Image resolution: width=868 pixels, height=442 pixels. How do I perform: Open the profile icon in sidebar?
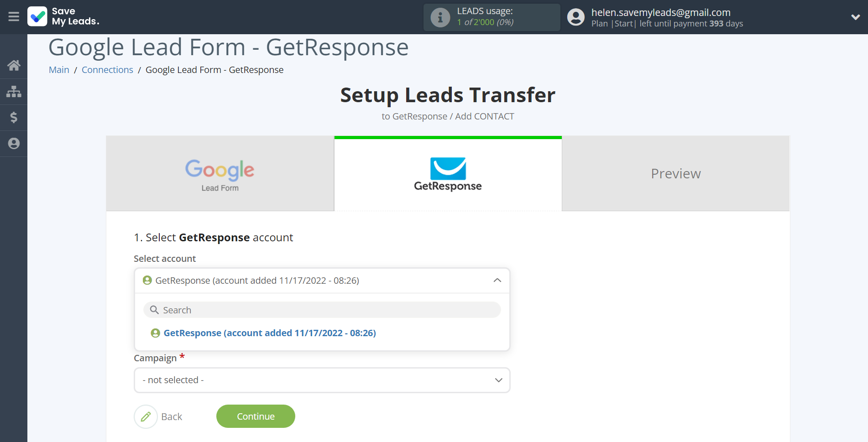pyautogui.click(x=14, y=144)
